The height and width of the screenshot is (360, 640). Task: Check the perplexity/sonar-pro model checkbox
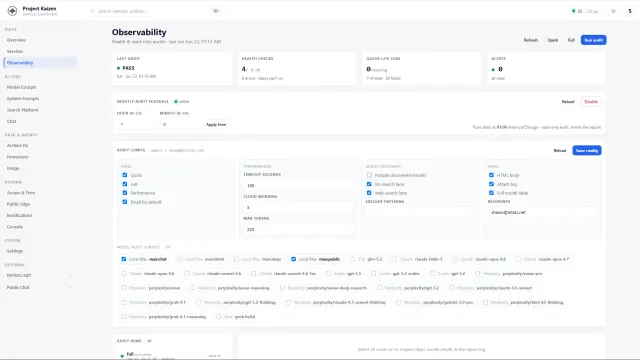tap(478, 273)
